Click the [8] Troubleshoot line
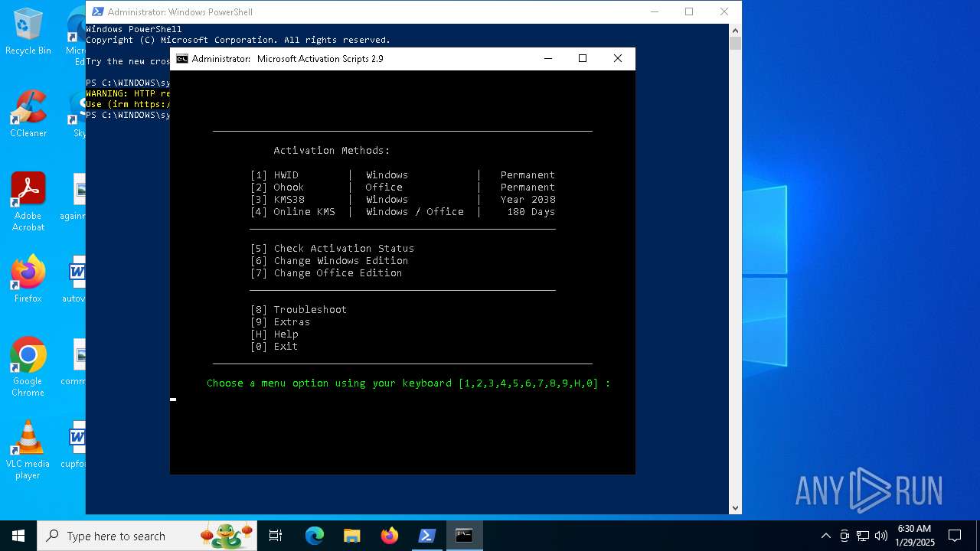The width and height of the screenshot is (980, 551). (x=299, y=310)
